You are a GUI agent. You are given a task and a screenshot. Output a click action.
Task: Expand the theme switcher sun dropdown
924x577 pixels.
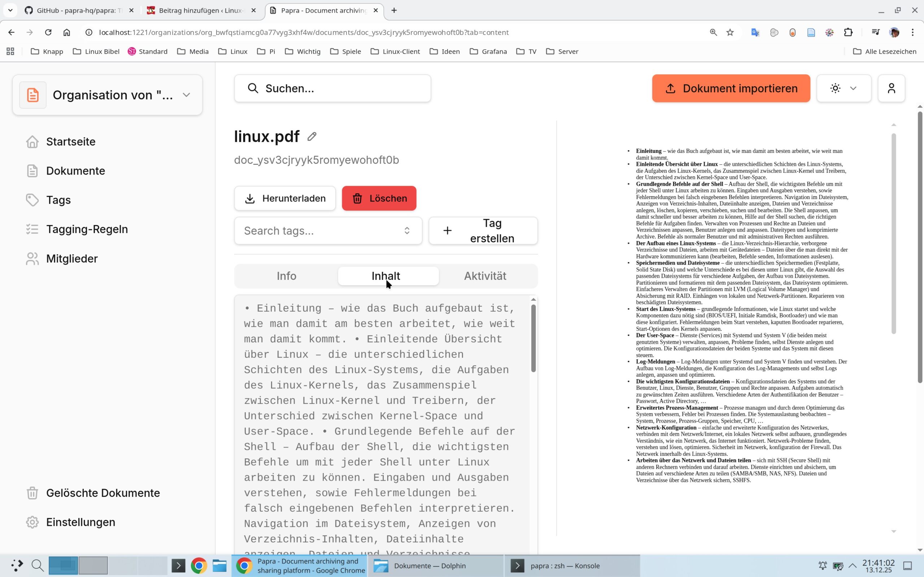pyautogui.click(x=844, y=89)
